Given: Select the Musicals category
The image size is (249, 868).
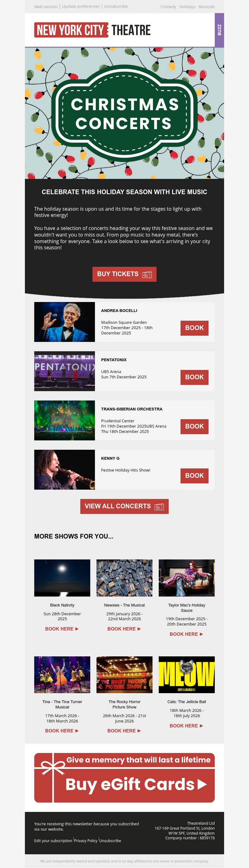Looking at the screenshot, I should [x=207, y=7].
